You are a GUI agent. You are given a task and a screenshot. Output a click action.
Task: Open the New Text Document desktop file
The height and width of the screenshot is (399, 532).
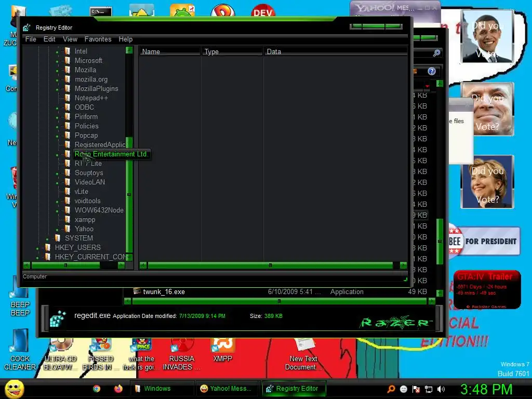[303, 354]
